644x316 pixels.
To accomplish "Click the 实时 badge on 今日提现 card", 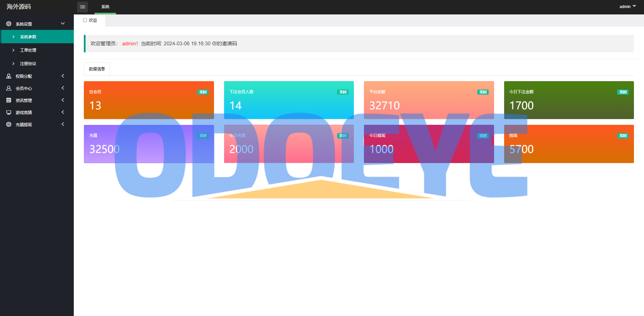I will pyautogui.click(x=483, y=136).
